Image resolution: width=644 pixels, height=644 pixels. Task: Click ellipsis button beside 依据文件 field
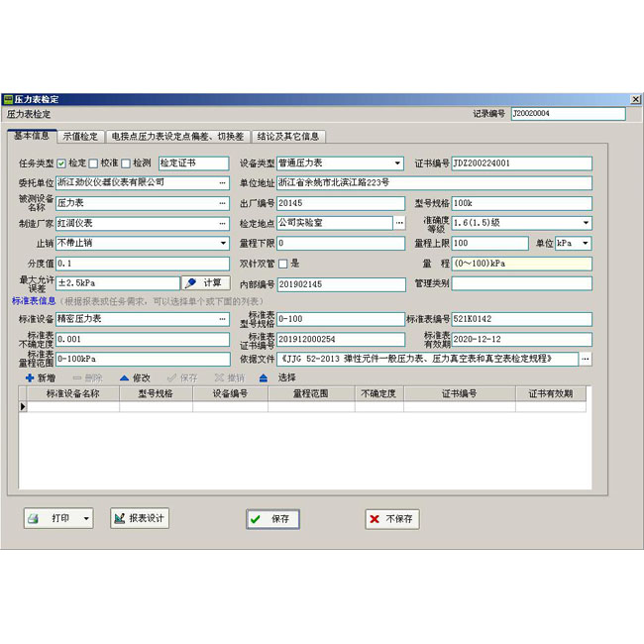[586, 359]
